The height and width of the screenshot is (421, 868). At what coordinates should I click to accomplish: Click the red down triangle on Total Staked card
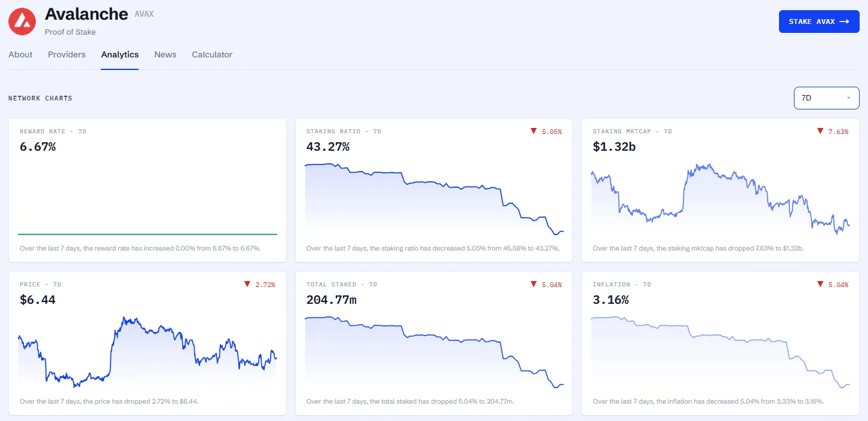533,284
